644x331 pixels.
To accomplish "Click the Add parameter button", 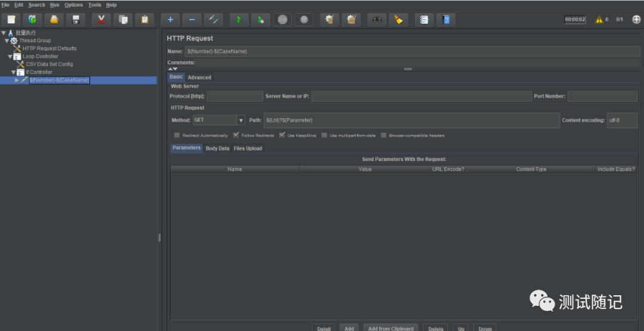I will pos(349,328).
